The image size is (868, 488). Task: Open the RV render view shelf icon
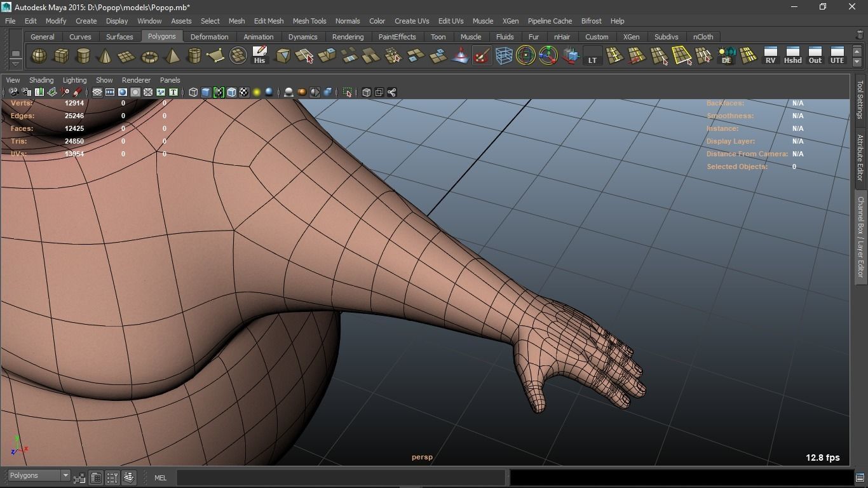[771, 57]
